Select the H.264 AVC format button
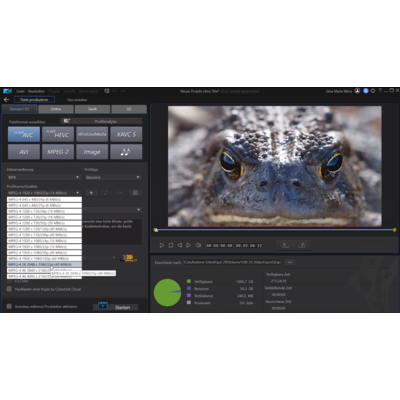The height and width of the screenshot is (400, 400). [x=24, y=134]
